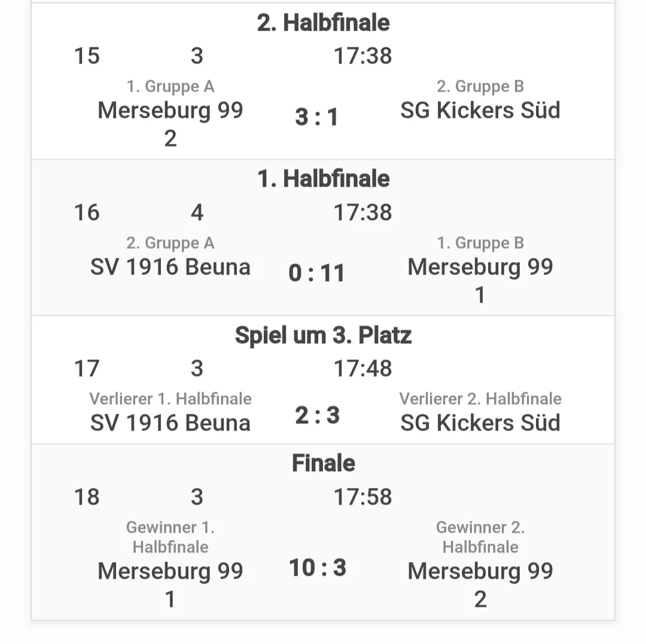Image resolution: width=646 pixels, height=644 pixels.
Task: Select the 3 : 1 semifinal score
Action: [x=317, y=117]
